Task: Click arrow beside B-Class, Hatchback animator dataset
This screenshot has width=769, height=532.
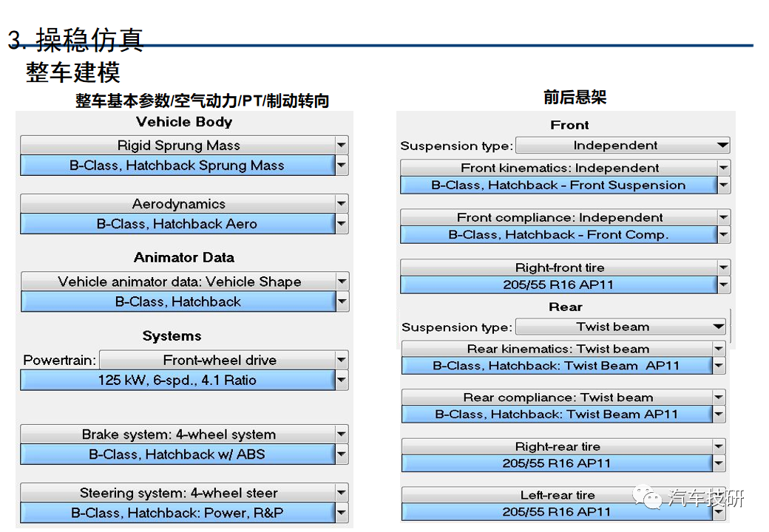Action: [x=342, y=301]
